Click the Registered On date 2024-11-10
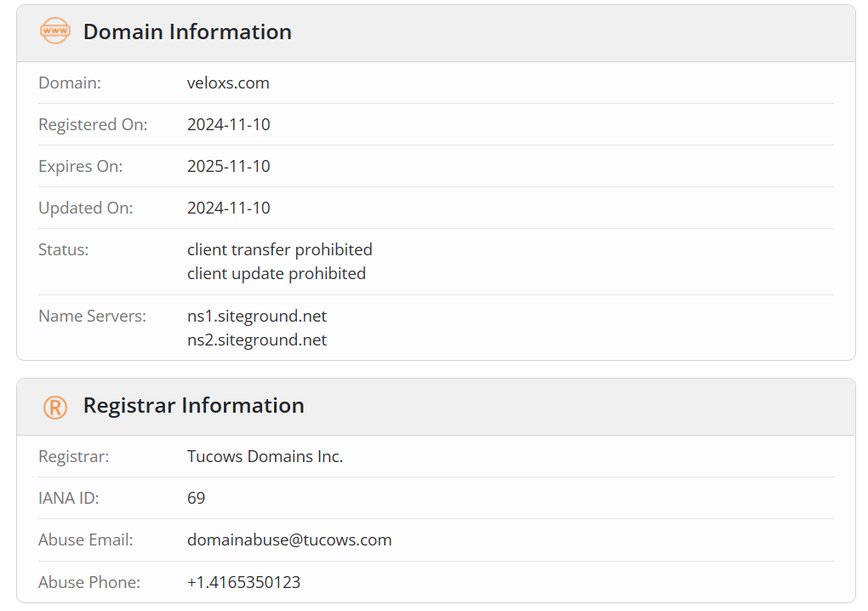This screenshot has height=611, width=868. [229, 124]
